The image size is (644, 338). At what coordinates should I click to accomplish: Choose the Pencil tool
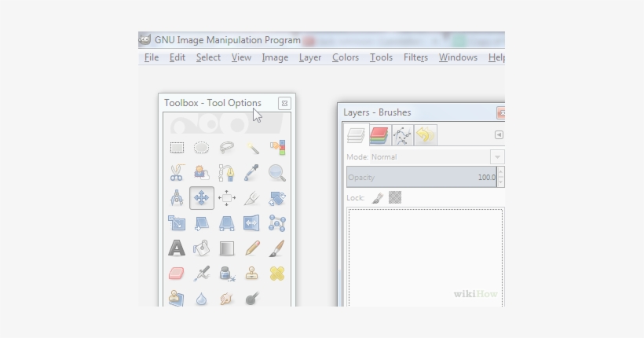point(252,248)
